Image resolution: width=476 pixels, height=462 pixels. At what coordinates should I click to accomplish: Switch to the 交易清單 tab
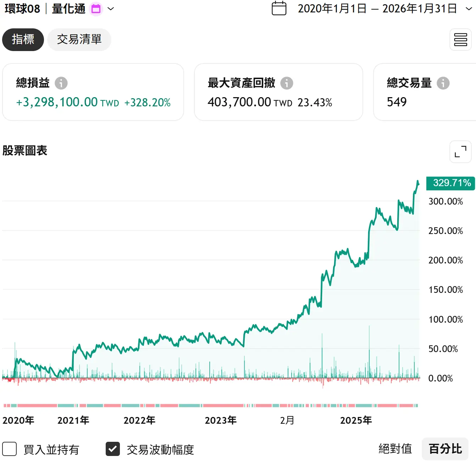pyautogui.click(x=79, y=39)
